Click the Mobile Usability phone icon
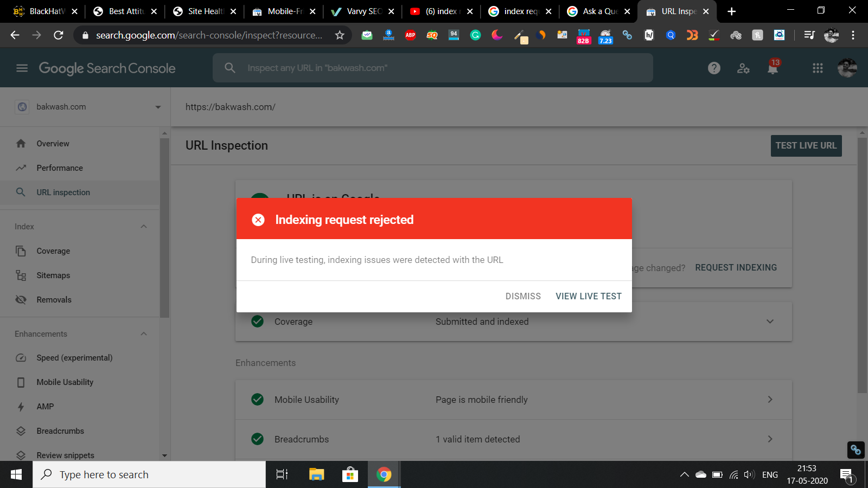 pyautogui.click(x=21, y=382)
